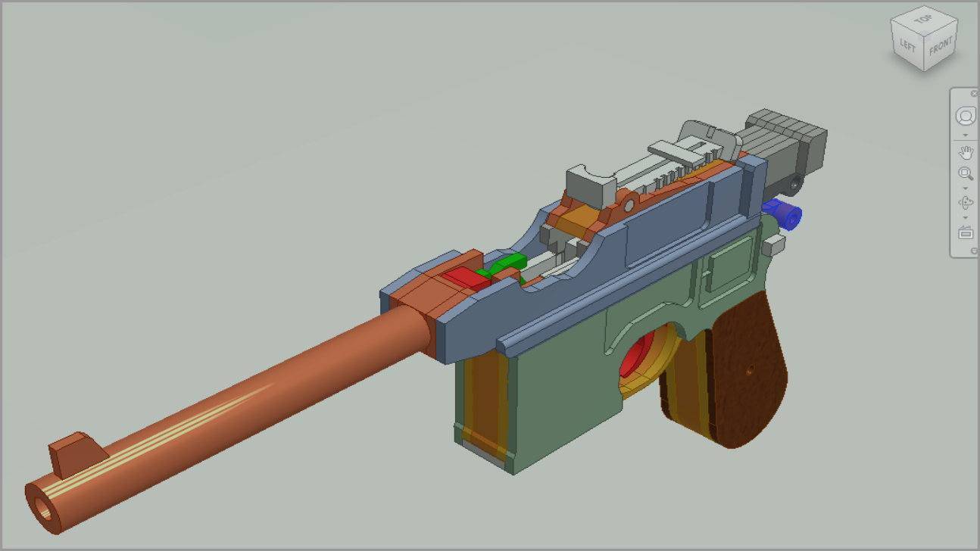Click the FRONT face of the ViewCube
The width and height of the screenshot is (980, 551).
941,47
